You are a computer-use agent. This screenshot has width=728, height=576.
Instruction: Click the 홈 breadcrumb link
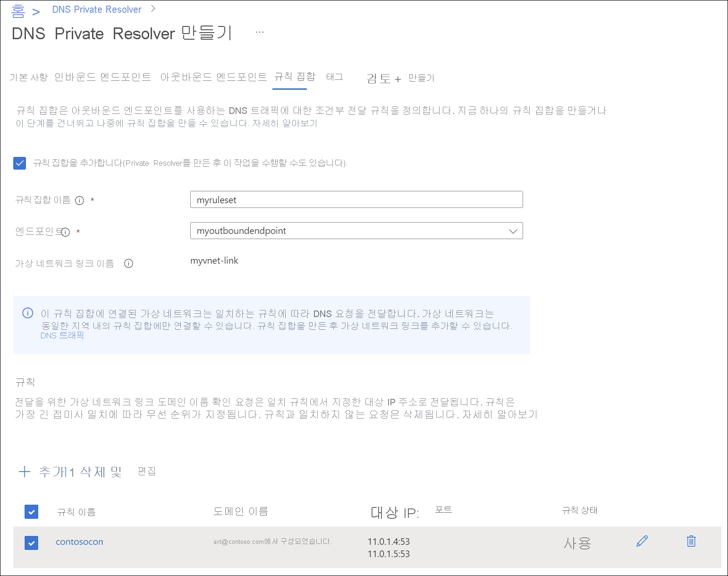click(x=18, y=10)
